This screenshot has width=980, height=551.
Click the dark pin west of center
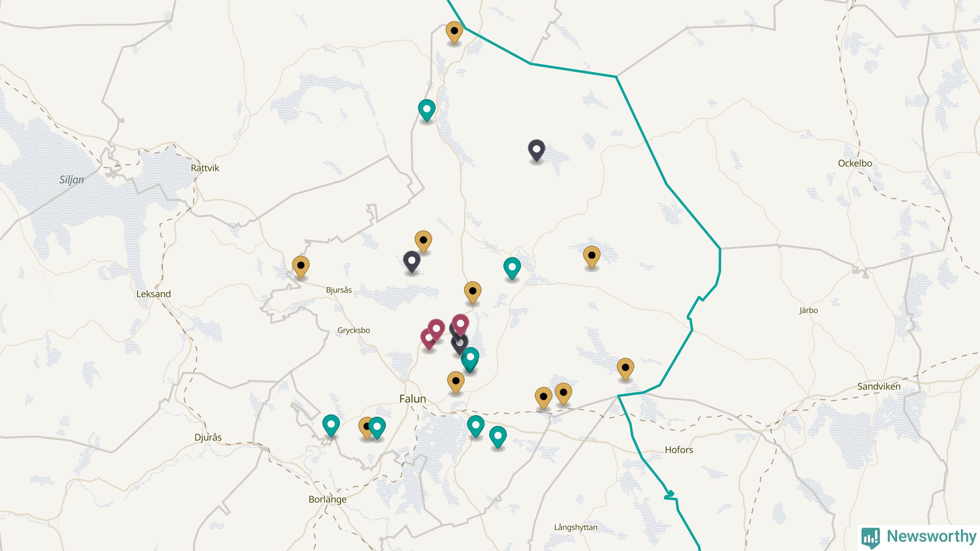tap(412, 262)
